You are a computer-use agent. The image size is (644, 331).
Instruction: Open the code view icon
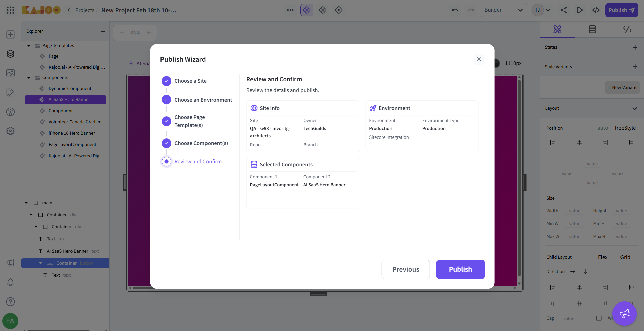pos(596,10)
